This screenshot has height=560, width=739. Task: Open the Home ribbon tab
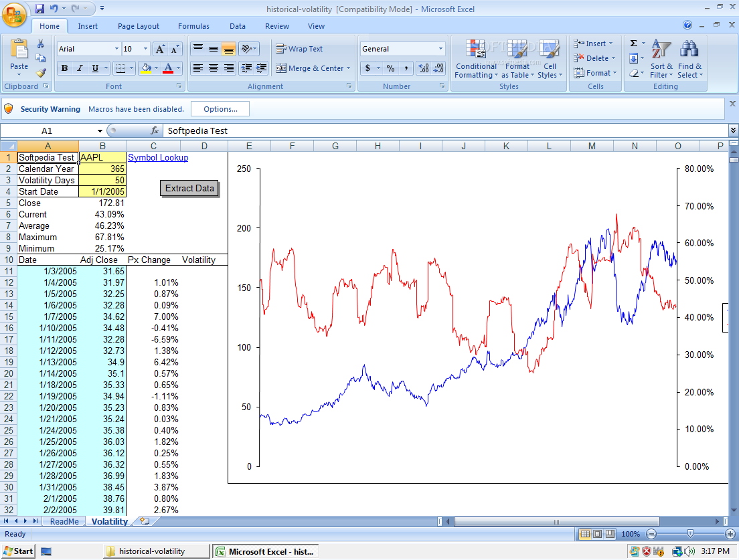click(50, 26)
